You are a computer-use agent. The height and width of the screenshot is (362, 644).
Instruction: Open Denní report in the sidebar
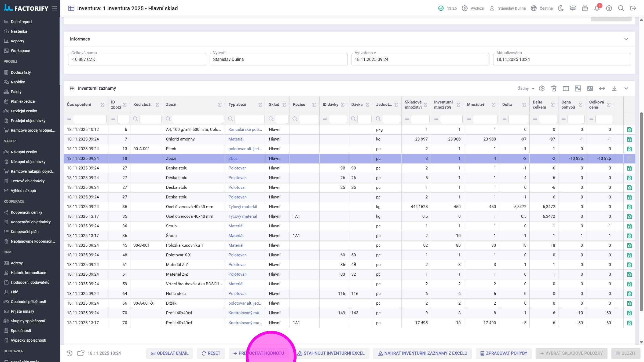tap(21, 22)
